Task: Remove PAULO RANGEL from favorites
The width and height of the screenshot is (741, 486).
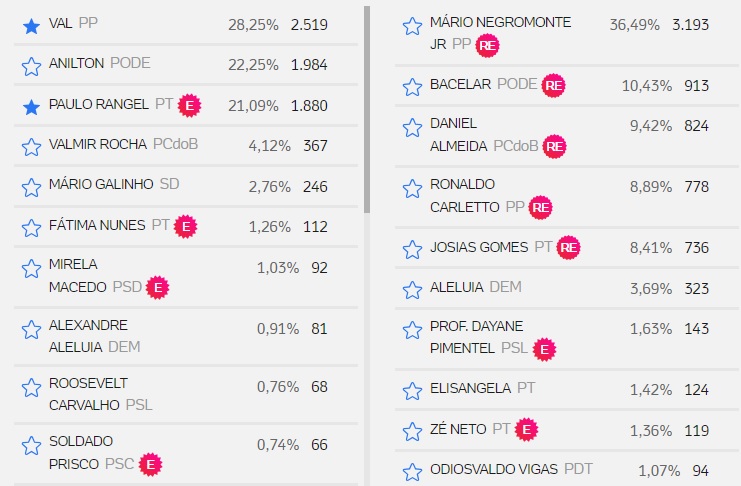Action: [x=31, y=106]
